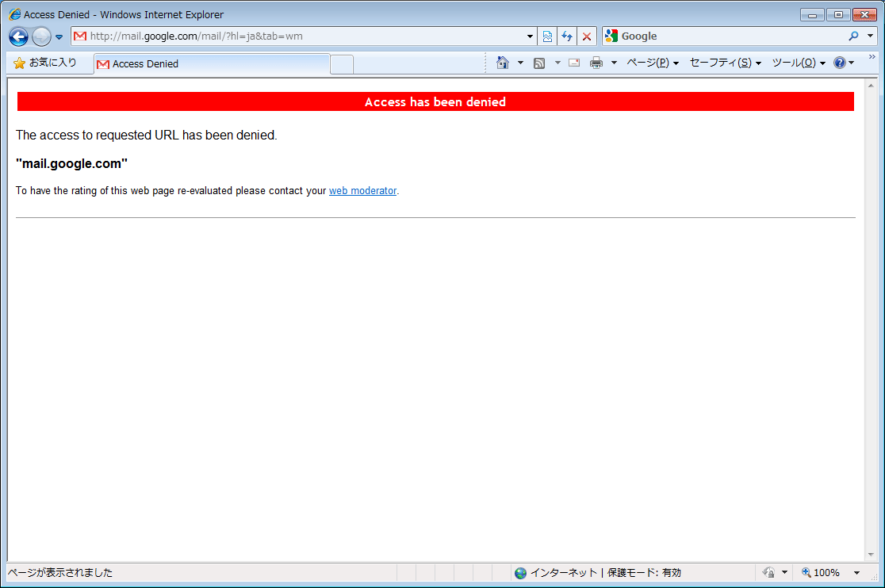Close the Internet Explorer window
Viewport: 885px width, 588px height.
[x=864, y=14]
